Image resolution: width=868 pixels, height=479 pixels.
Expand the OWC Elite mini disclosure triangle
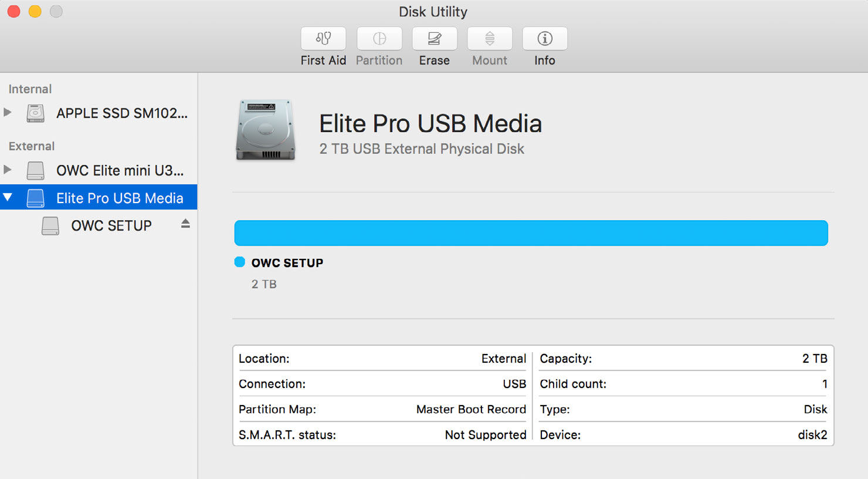pyautogui.click(x=8, y=170)
